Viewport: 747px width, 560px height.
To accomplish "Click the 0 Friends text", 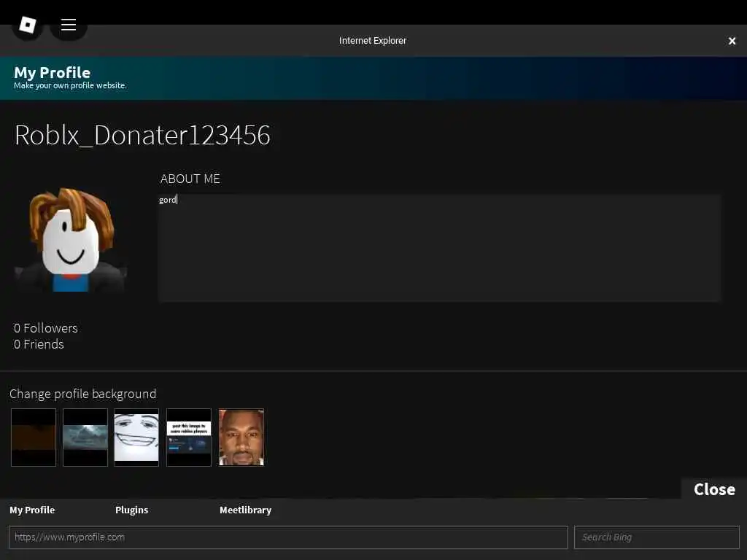I will tap(39, 344).
